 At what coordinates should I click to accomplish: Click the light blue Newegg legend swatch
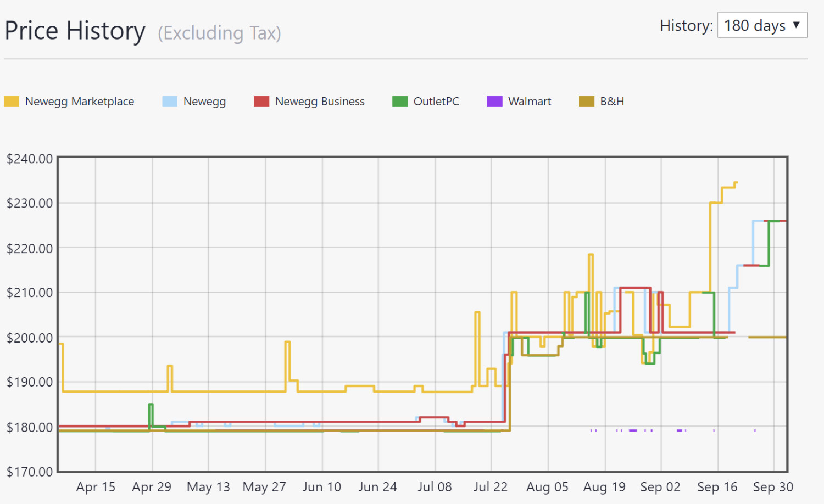170,102
